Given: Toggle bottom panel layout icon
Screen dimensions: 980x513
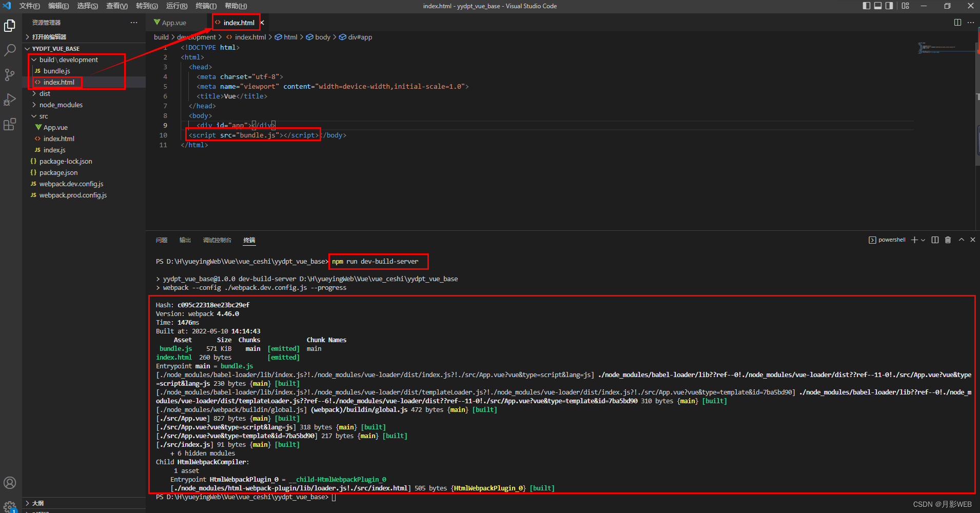Looking at the screenshot, I should [x=878, y=6].
